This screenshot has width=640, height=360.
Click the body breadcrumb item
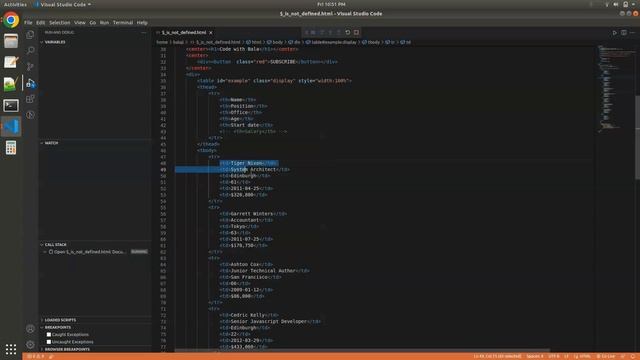275,42
